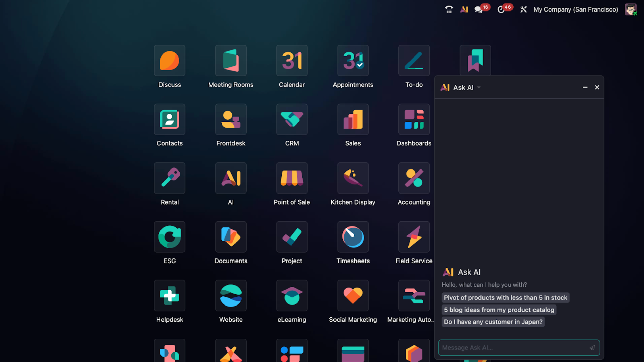Launch the Timesheets app

[x=353, y=237]
